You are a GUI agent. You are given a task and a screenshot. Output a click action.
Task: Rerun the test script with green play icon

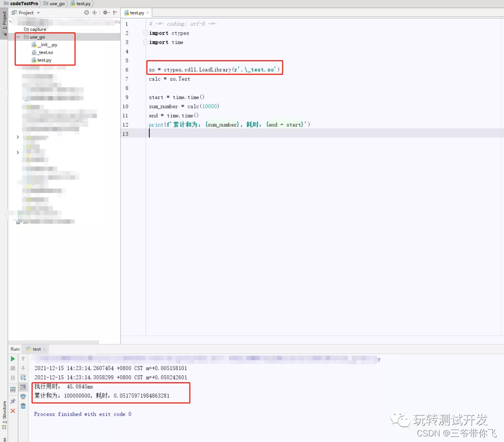[13, 358]
